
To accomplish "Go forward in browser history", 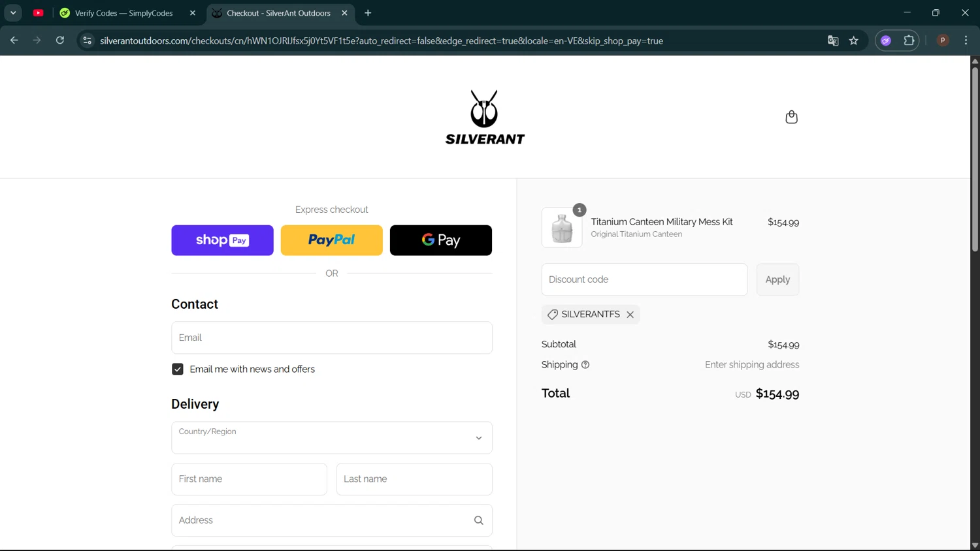I will [37, 40].
